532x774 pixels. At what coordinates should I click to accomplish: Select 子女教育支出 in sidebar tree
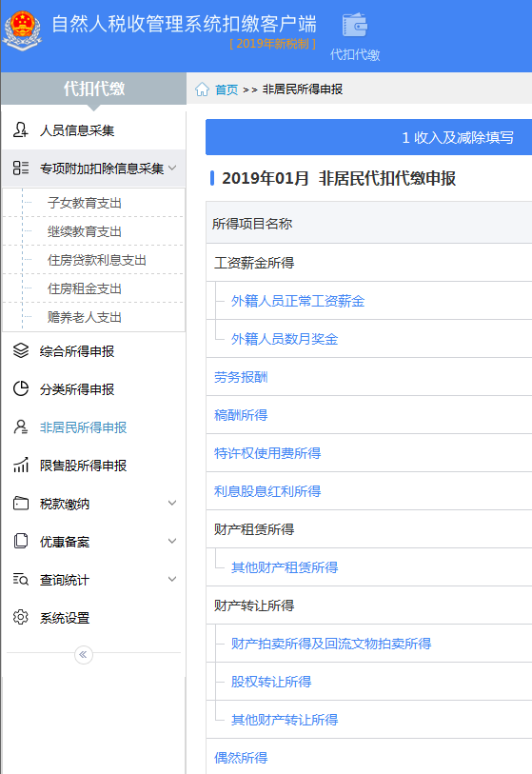coord(85,203)
